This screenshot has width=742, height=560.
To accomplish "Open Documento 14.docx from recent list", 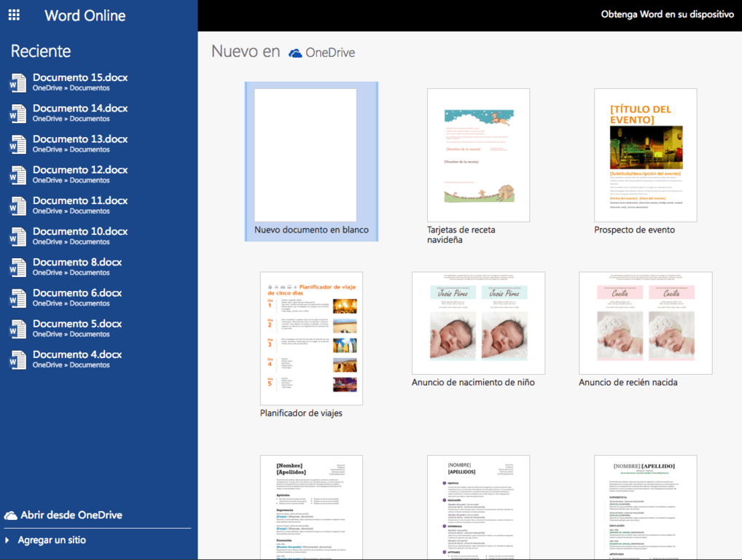I will (x=80, y=109).
